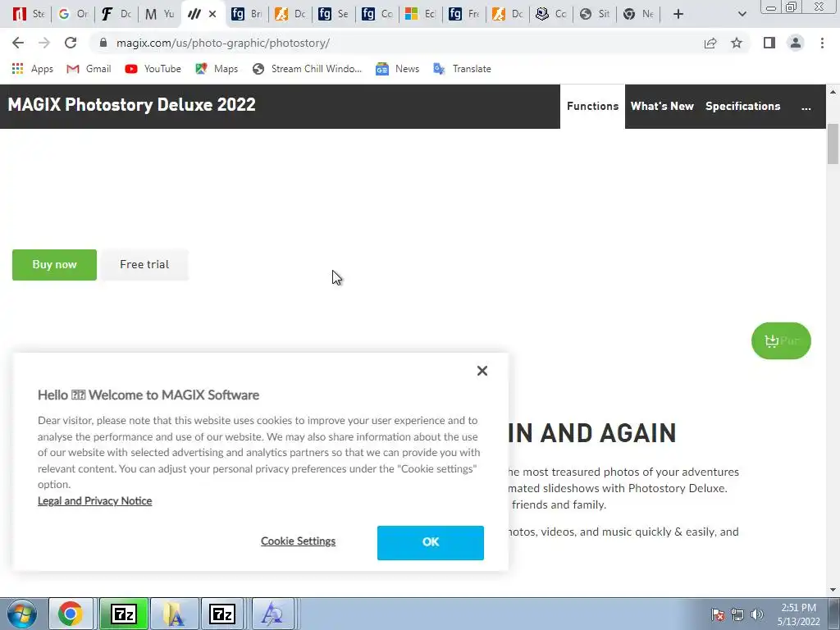Open the Chrome three-dot menu

(x=822, y=43)
